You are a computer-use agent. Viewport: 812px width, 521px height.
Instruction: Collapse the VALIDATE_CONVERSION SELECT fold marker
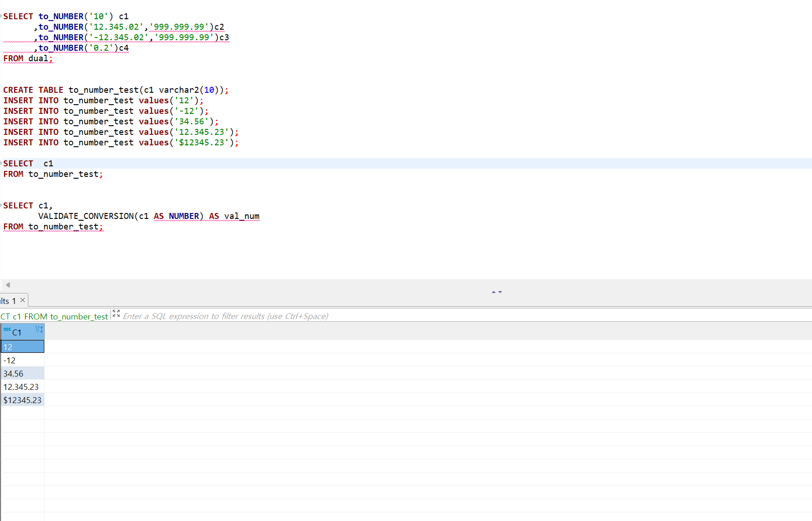1,205
